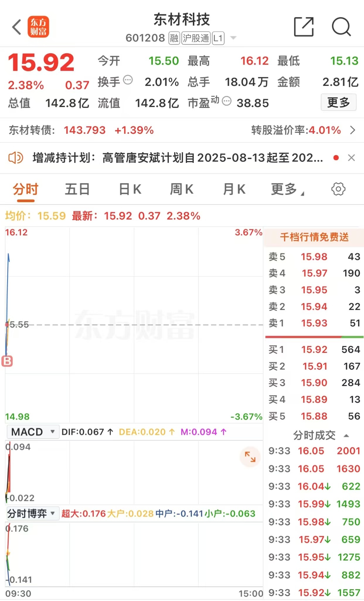This screenshot has width=364, height=601.
Task: Select 卖2 order row at 15.94
Action: point(314,307)
